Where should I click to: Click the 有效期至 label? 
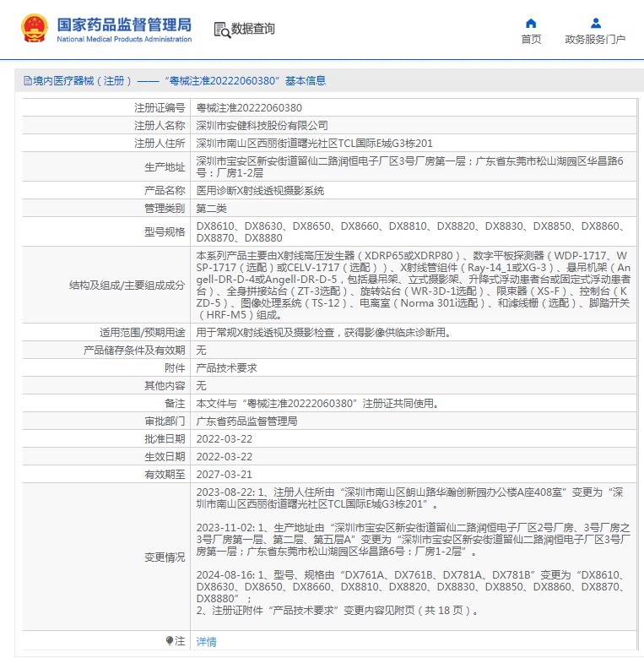165,474
